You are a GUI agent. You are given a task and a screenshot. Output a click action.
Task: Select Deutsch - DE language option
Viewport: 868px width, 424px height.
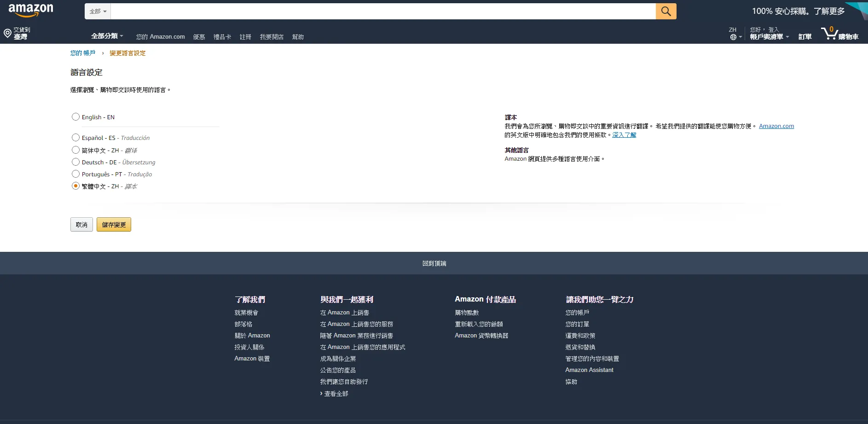76,162
